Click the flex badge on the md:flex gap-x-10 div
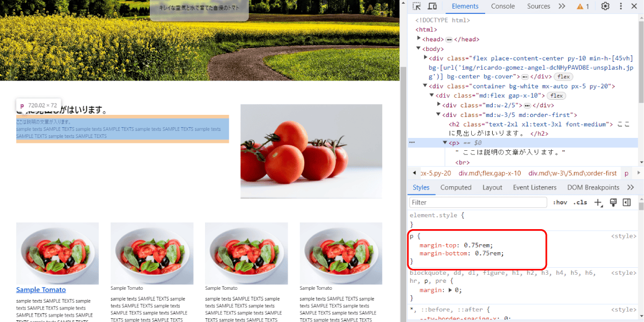The image size is (644, 322). click(557, 96)
